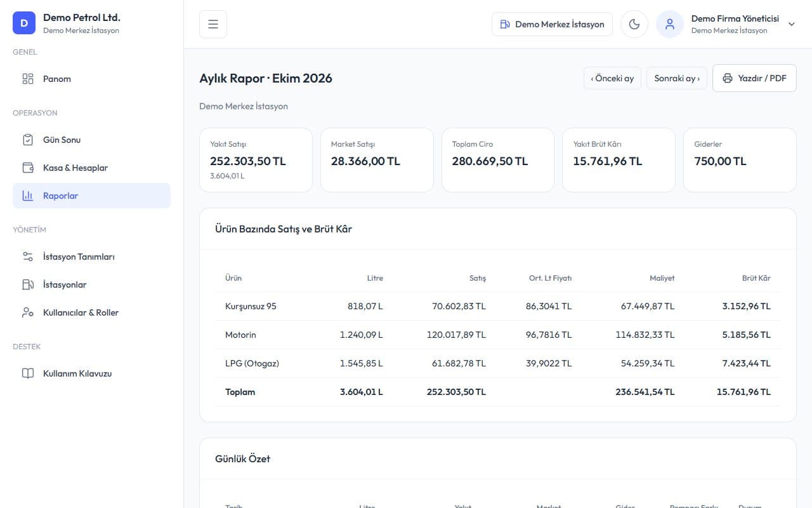This screenshot has width=812, height=508.
Task: Go to Gün Sonu page
Action: click(x=91, y=140)
